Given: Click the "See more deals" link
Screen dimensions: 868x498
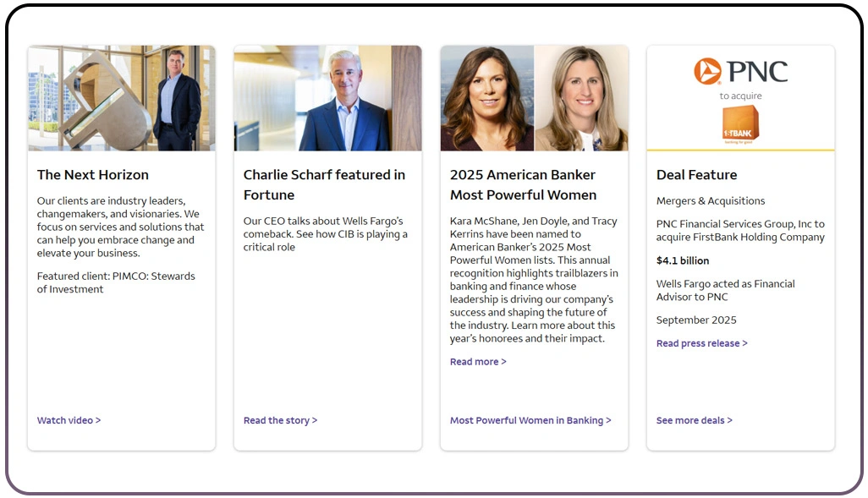Looking at the screenshot, I should click(x=689, y=420).
